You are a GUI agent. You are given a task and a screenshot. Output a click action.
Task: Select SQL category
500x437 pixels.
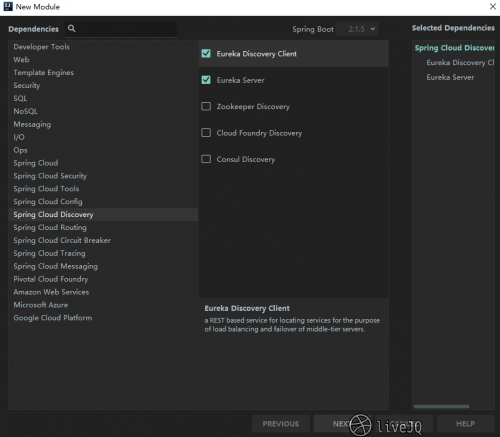click(103, 98)
